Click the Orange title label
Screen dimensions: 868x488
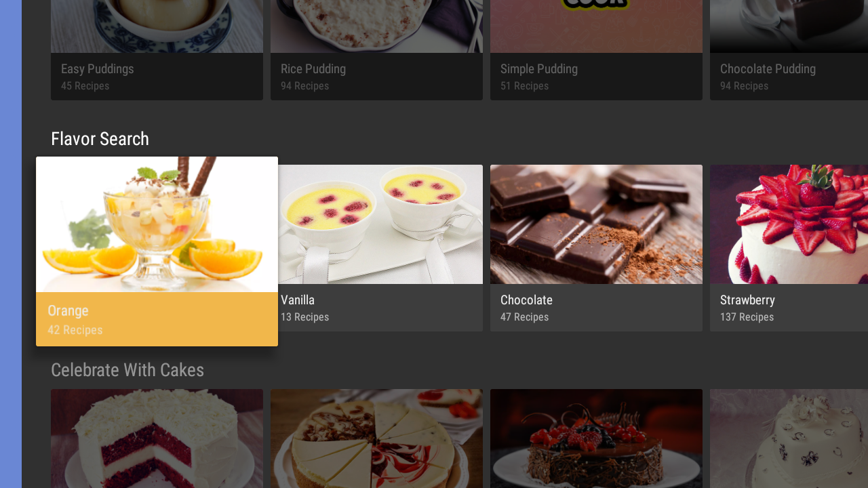pyautogui.click(x=68, y=311)
